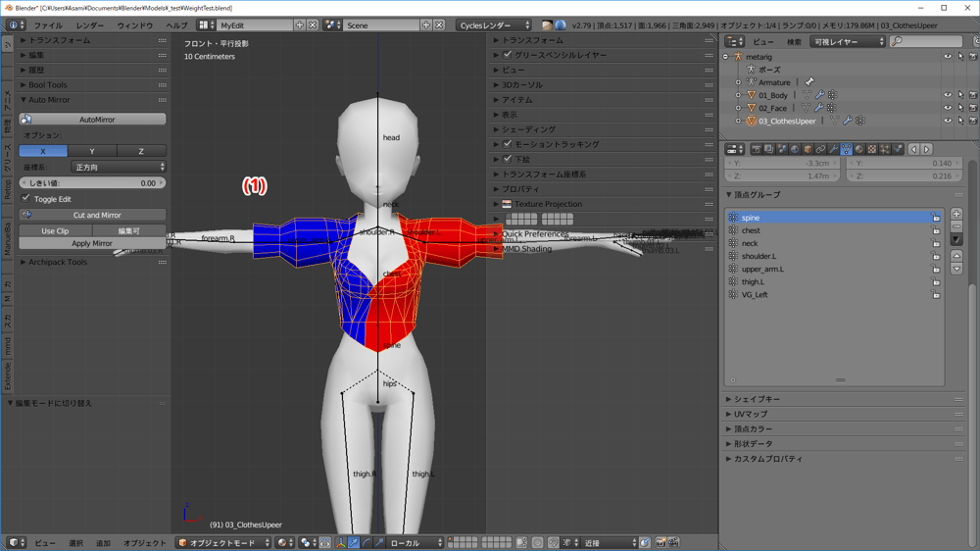The width and height of the screenshot is (980, 551).
Task: Open the Window menu
Action: [x=135, y=25]
